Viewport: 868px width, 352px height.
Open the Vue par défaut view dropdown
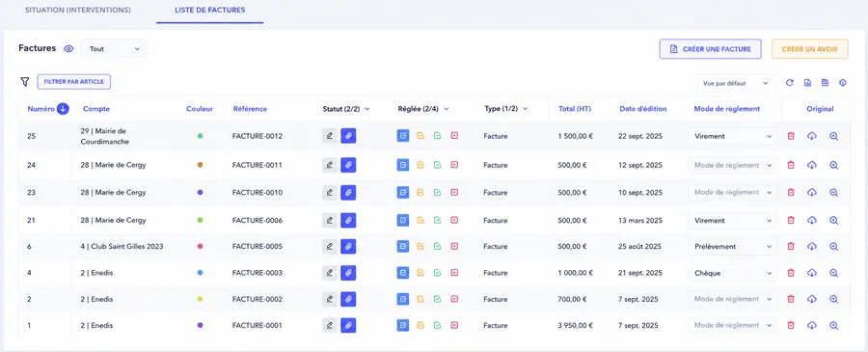(735, 83)
